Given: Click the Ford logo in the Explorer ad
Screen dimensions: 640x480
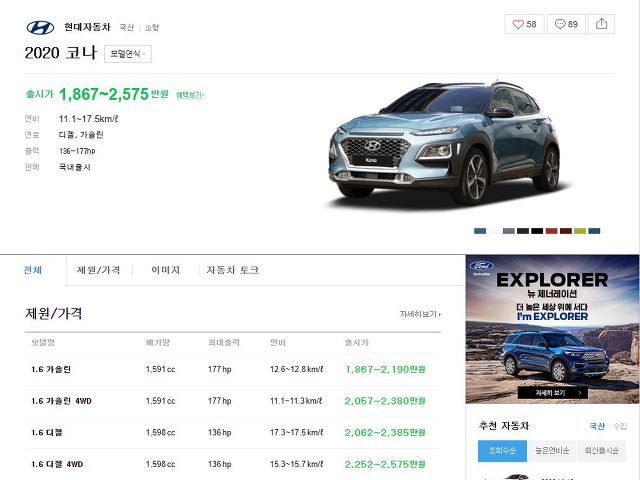Looking at the screenshot, I should coord(481,266).
